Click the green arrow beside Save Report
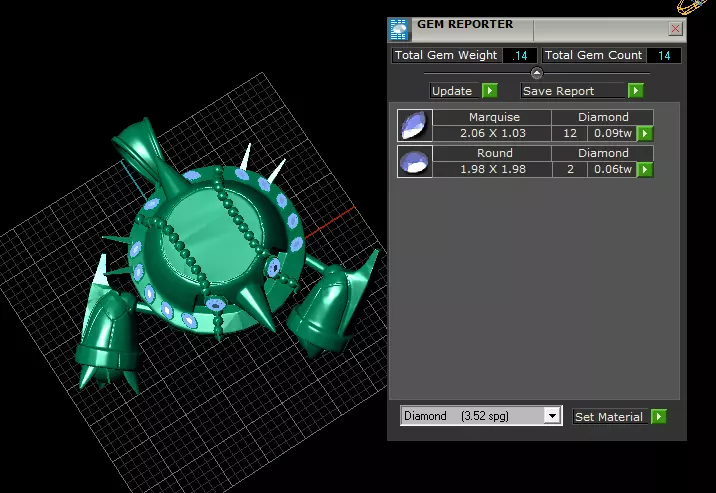Screen dimensions: 716x493 tap(636, 91)
